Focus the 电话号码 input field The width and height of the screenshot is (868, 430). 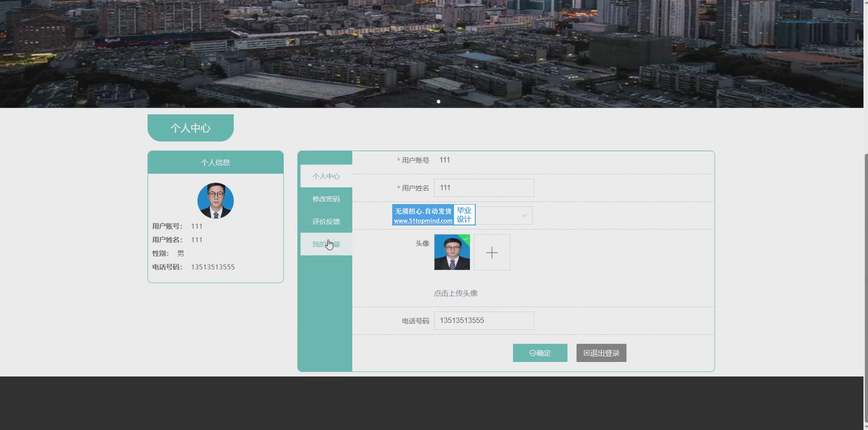(x=483, y=321)
